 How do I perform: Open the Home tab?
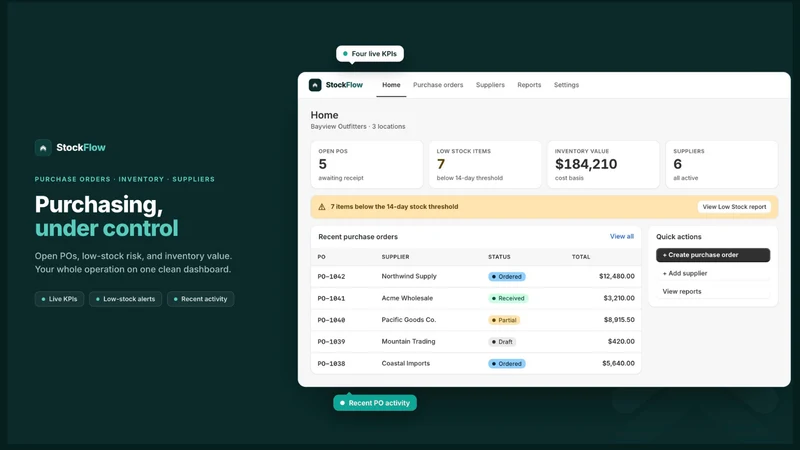click(x=391, y=85)
